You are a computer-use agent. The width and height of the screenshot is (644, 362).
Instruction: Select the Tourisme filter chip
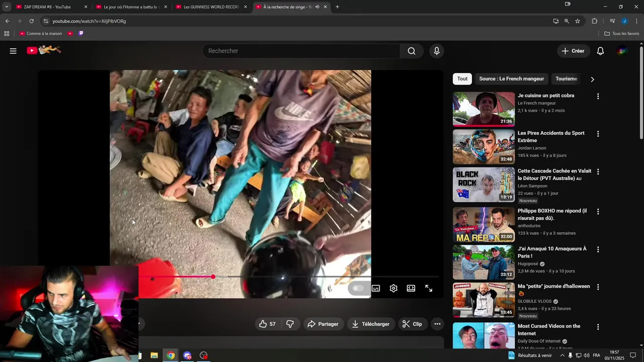(x=566, y=79)
